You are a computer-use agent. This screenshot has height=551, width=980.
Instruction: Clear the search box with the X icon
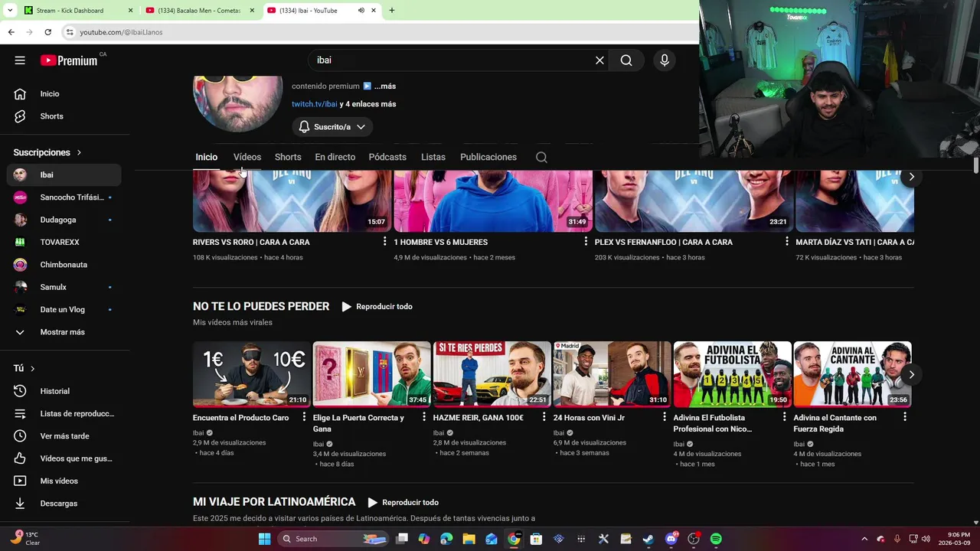(599, 60)
